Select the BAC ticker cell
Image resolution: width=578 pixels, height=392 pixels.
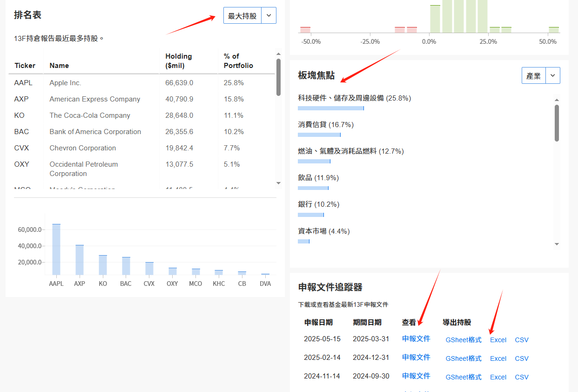(x=21, y=132)
